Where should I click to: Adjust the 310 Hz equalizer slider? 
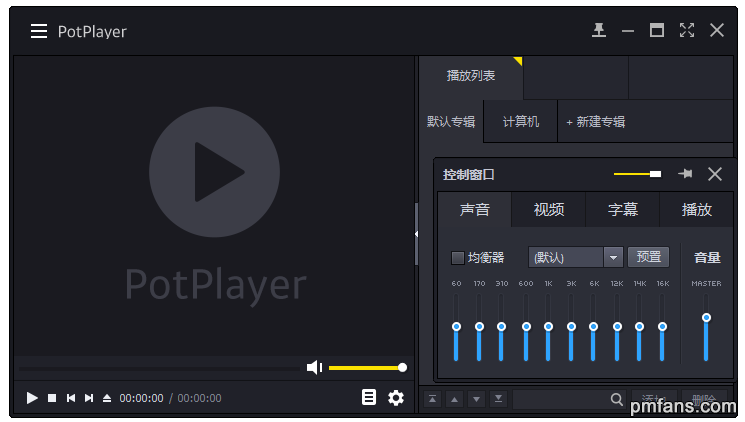pos(501,327)
